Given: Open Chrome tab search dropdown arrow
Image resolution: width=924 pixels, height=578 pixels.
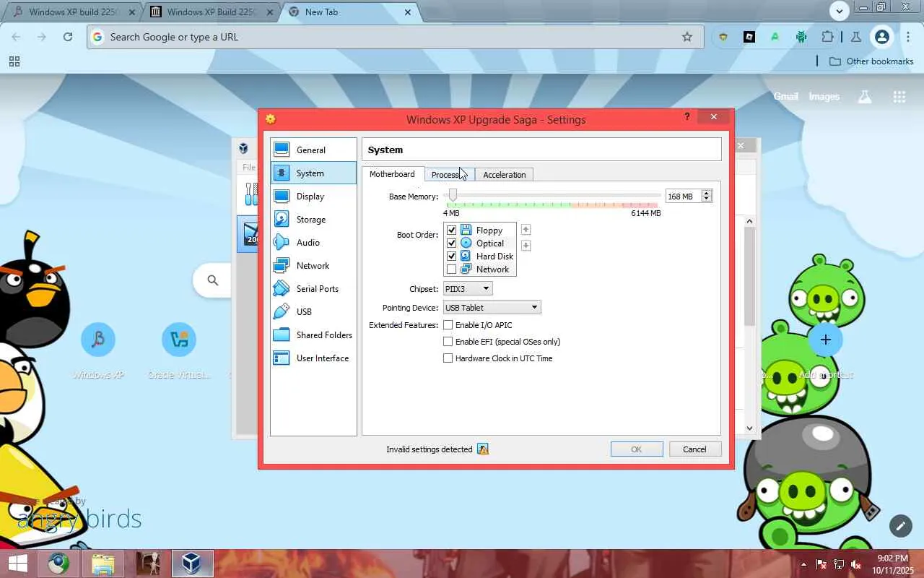Looking at the screenshot, I should (839, 11).
